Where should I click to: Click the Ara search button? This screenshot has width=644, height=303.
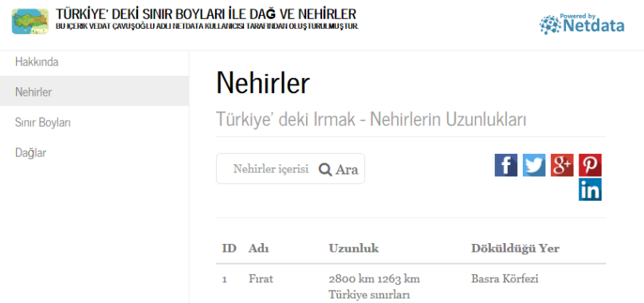339,169
